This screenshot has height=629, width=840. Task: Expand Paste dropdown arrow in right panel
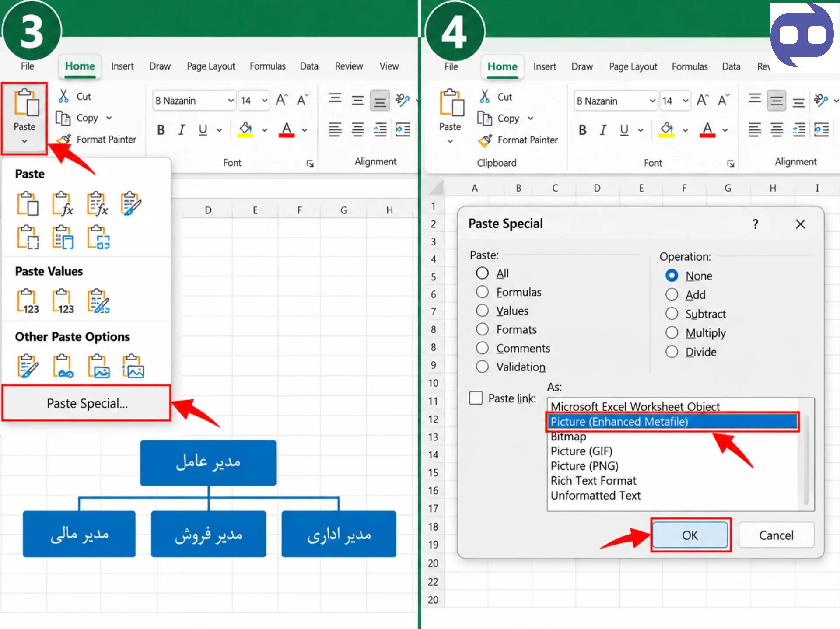click(450, 141)
